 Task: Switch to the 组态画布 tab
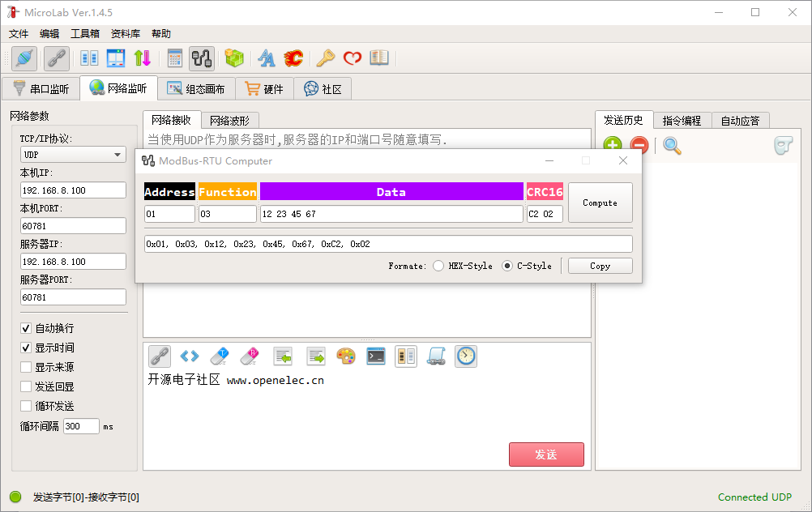coord(196,89)
